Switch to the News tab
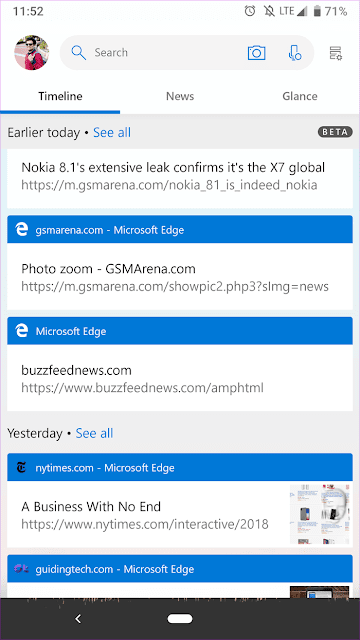The height and width of the screenshot is (640, 360). (x=180, y=96)
